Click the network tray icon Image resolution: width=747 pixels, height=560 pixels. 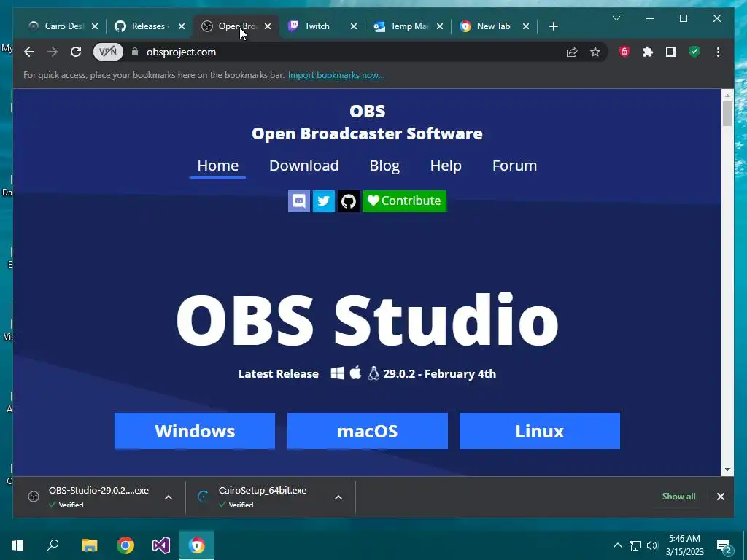click(x=635, y=545)
